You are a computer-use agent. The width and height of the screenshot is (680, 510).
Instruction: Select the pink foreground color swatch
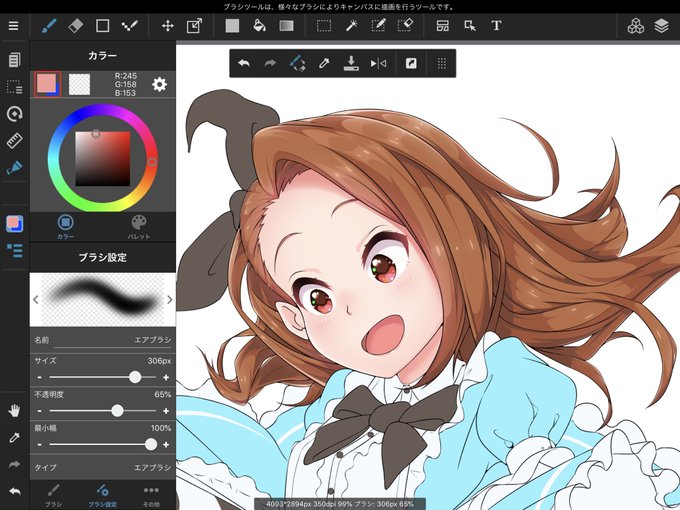tap(47, 84)
